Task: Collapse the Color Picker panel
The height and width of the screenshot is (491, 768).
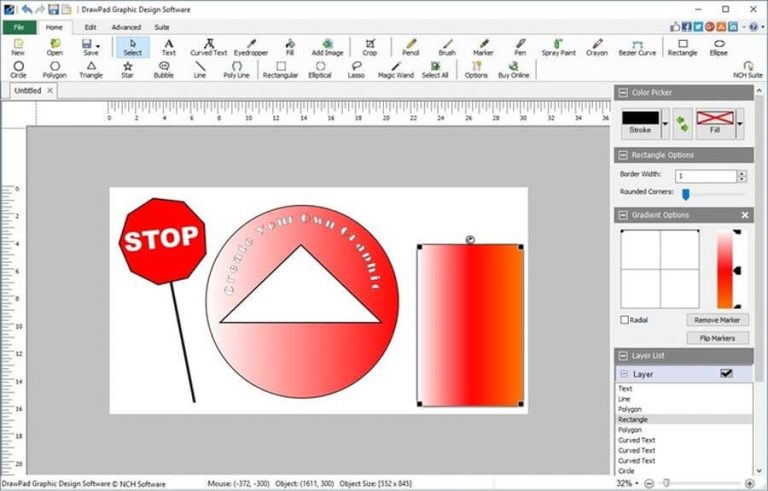Action: (623, 92)
